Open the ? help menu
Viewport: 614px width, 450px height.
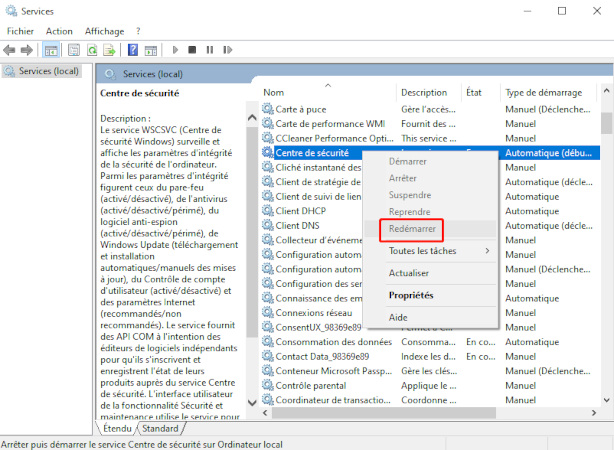click(x=138, y=31)
